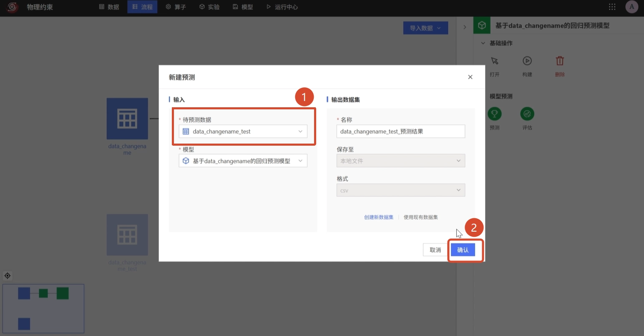Open the 数据 tab
Viewport: 644px width, 336px height.
tap(109, 7)
